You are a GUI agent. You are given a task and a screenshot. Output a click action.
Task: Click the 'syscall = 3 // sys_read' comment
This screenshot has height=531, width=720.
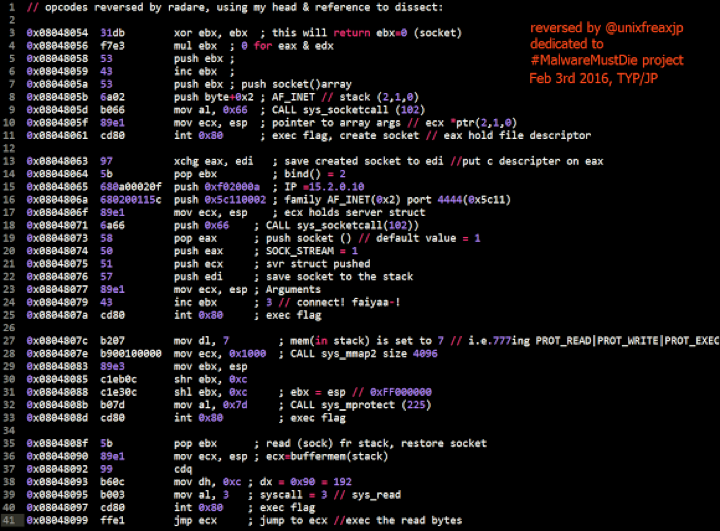pos(330,495)
